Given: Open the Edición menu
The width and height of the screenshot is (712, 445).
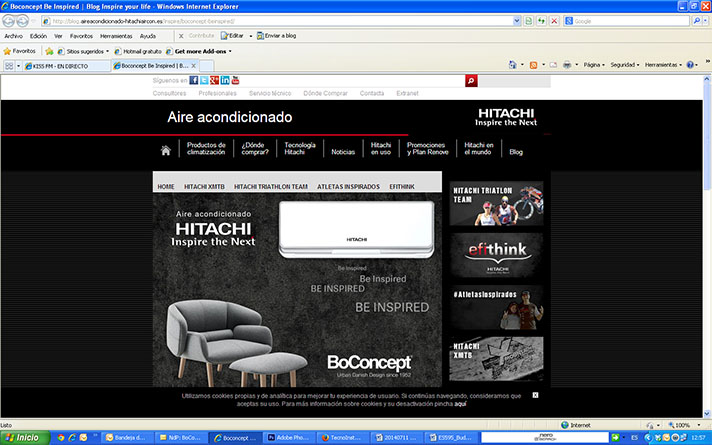Looking at the screenshot, I should pyautogui.click(x=38, y=36).
